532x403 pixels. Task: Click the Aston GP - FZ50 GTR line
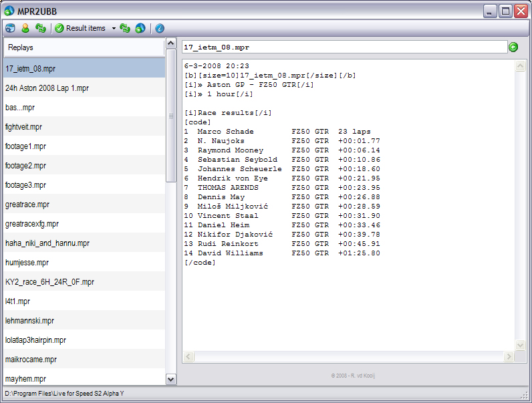click(x=249, y=84)
